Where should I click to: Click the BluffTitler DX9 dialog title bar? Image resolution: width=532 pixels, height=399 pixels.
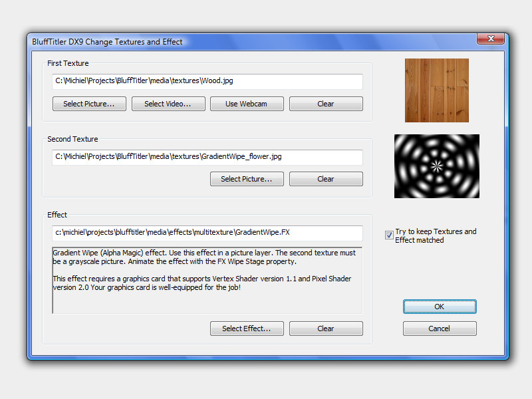253,42
